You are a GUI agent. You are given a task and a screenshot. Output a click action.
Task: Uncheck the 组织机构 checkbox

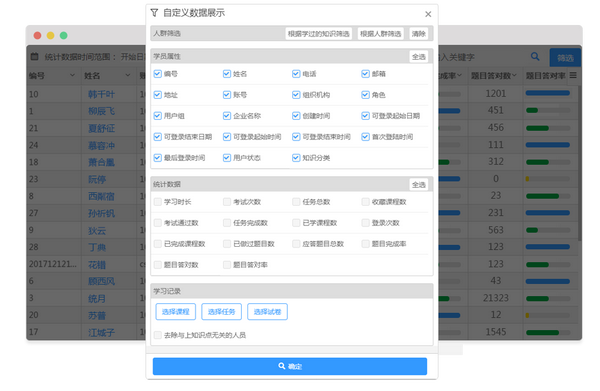point(296,95)
